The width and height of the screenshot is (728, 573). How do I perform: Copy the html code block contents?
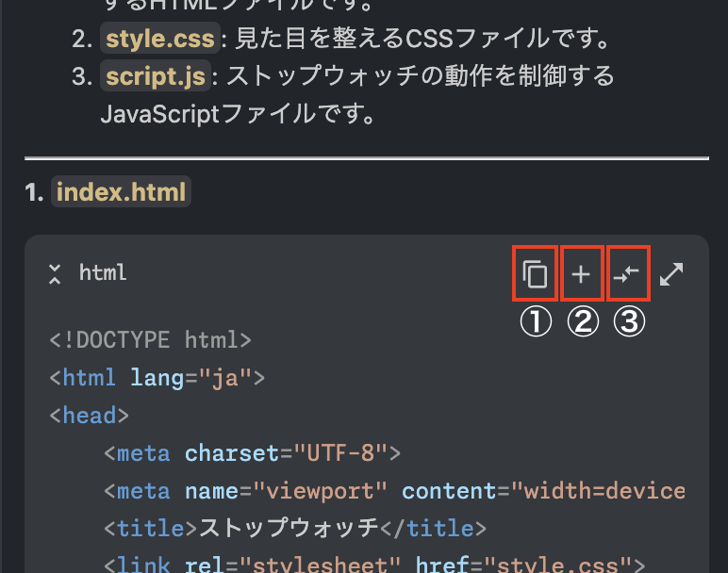[x=535, y=274]
